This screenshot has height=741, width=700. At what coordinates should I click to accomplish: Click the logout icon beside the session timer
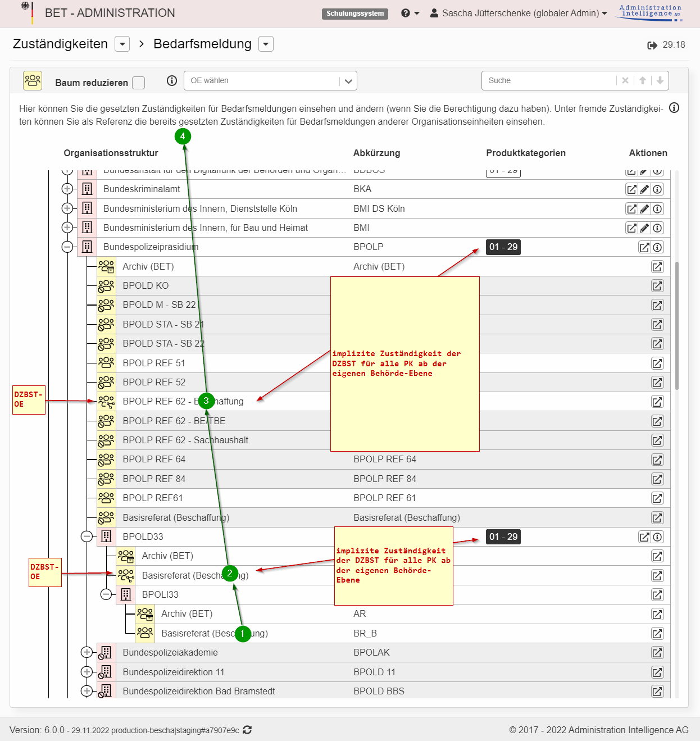652,45
